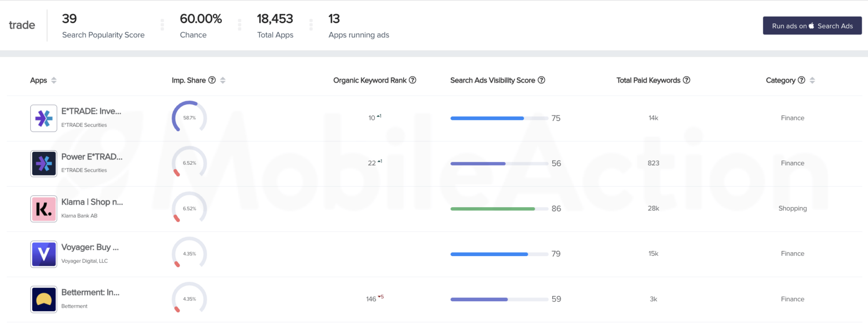Click the Imp. Share help icon
The height and width of the screenshot is (323, 868).
coord(212,80)
